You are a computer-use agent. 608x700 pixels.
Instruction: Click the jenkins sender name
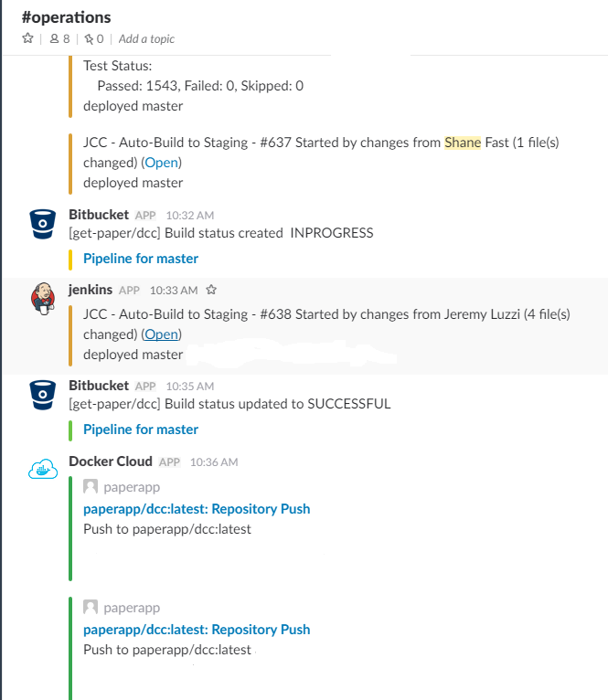tap(91, 290)
